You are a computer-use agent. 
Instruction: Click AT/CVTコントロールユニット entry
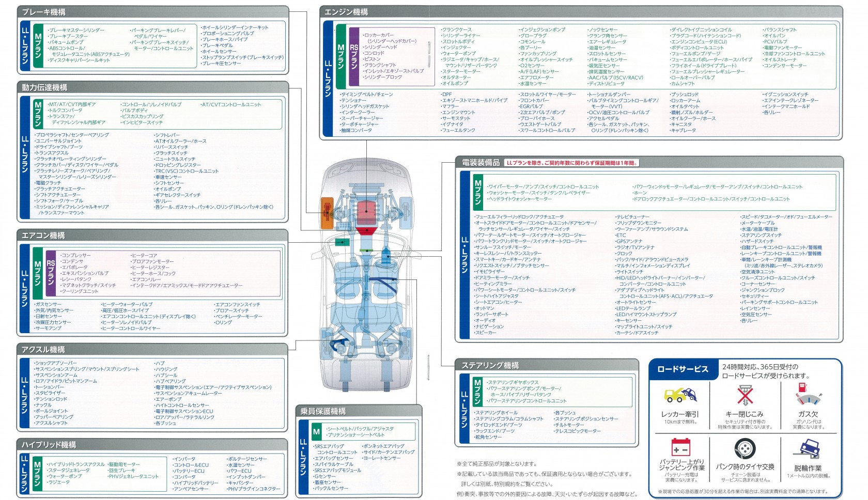click(230, 104)
